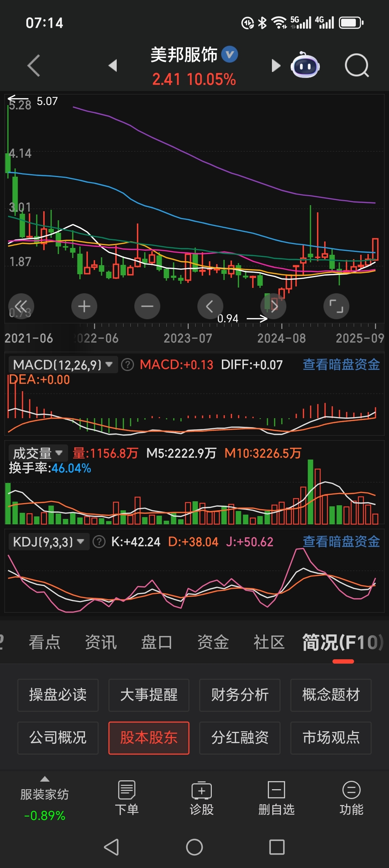Switch to previous stock with left triangle

point(113,65)
